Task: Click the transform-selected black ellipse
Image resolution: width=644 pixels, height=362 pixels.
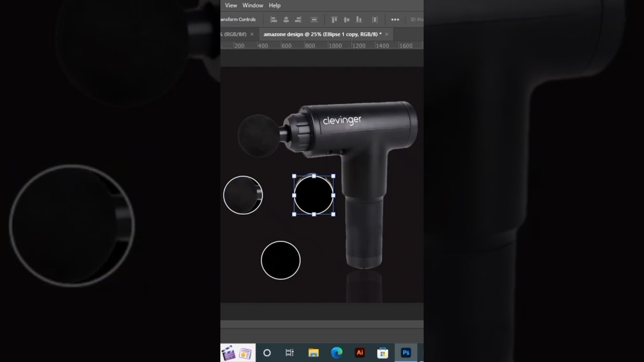Action: pyautogui.click(x=314, y=195)
